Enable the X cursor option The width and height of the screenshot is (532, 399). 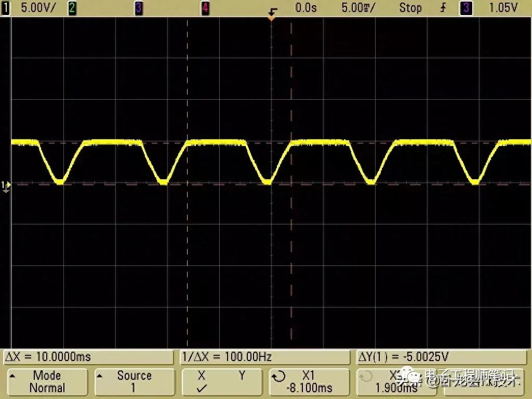click(x=202, y=382)
